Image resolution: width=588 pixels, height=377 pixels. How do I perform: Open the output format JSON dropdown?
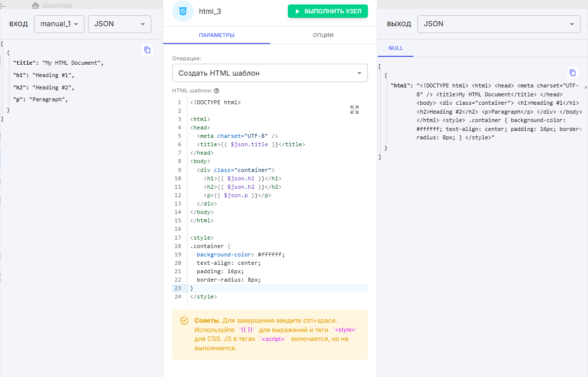pyautogui.click(x=498, y=24)
